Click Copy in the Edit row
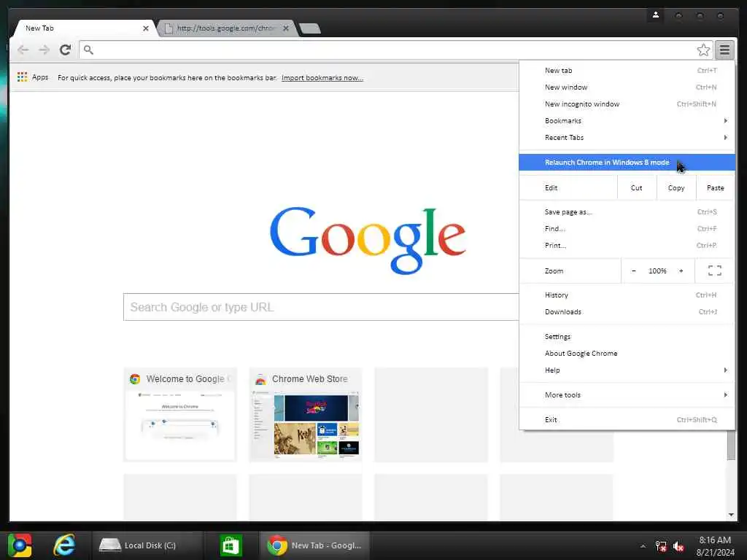This screenshot has width=747, height=560. pyautogui.click(x=676, y=187)
